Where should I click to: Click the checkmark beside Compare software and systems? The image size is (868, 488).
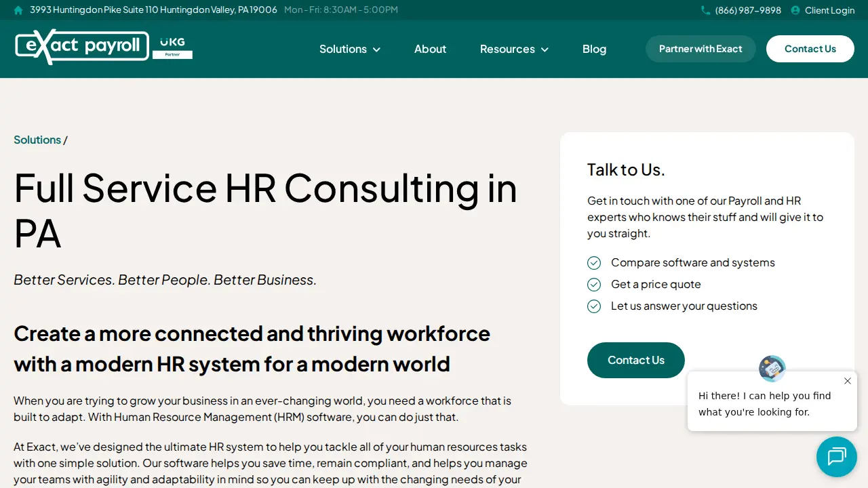594,263
